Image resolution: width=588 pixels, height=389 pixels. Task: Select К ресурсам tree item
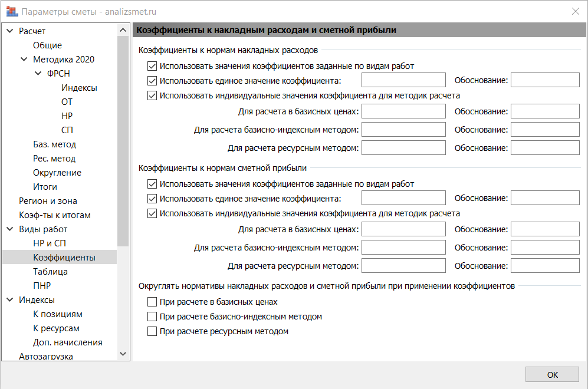(x=56, y=328)
